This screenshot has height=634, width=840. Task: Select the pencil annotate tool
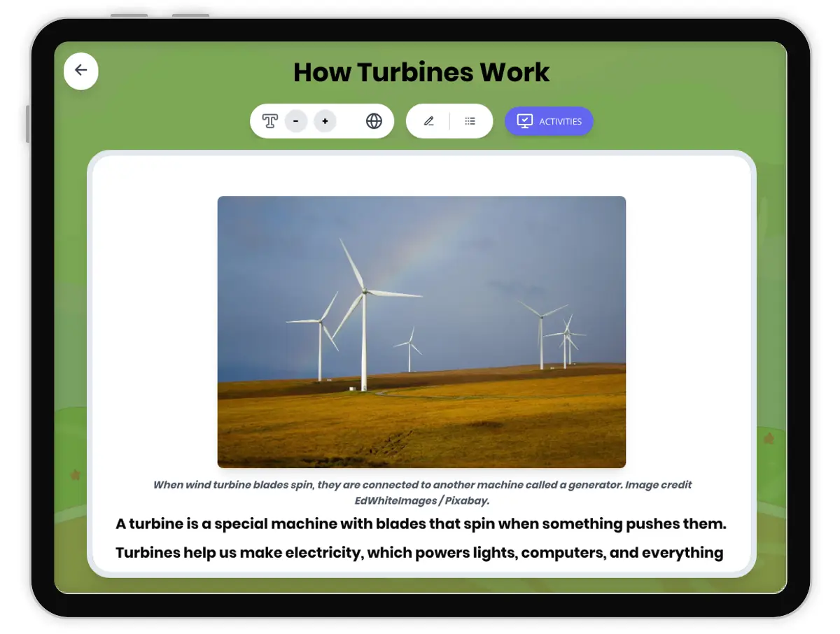click(x=429, y=121)
